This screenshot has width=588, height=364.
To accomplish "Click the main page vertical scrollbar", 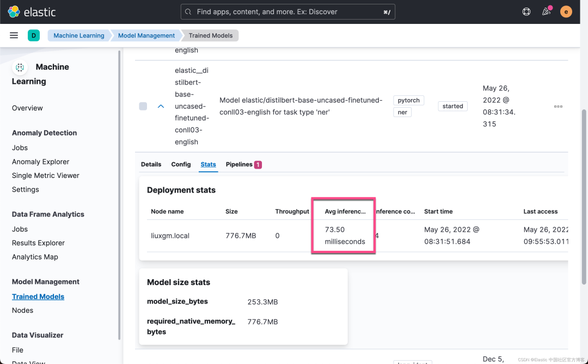I will pyautogui.click(x=584, y=197).
